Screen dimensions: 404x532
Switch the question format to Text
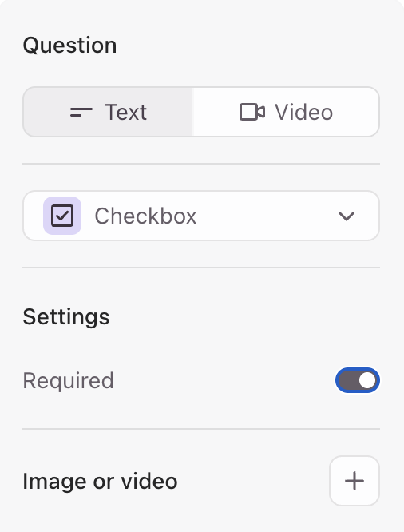point(109,112)
